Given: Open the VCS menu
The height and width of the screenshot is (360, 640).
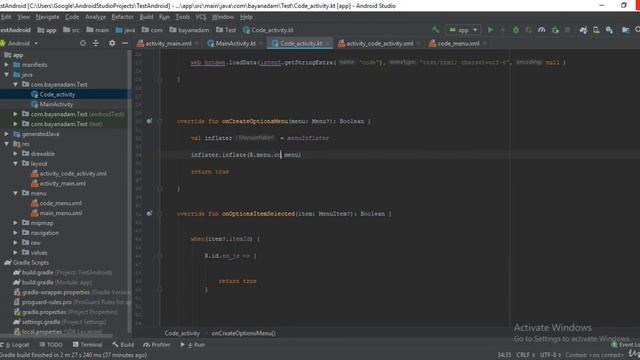Looking at the screenshot, I should pos(201,17).
